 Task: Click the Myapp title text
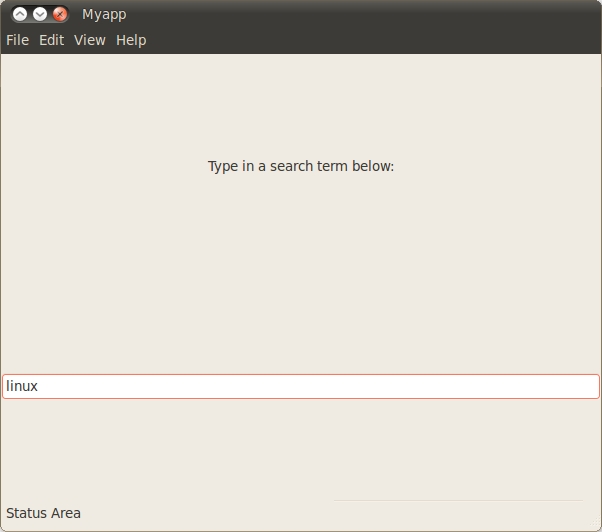tap(104, 14)
